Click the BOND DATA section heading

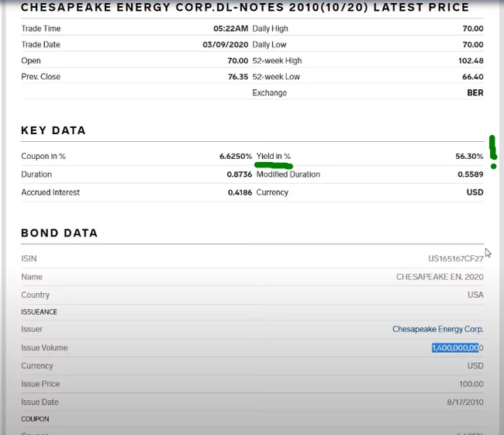pyautogui.click(x=59, y=233)
